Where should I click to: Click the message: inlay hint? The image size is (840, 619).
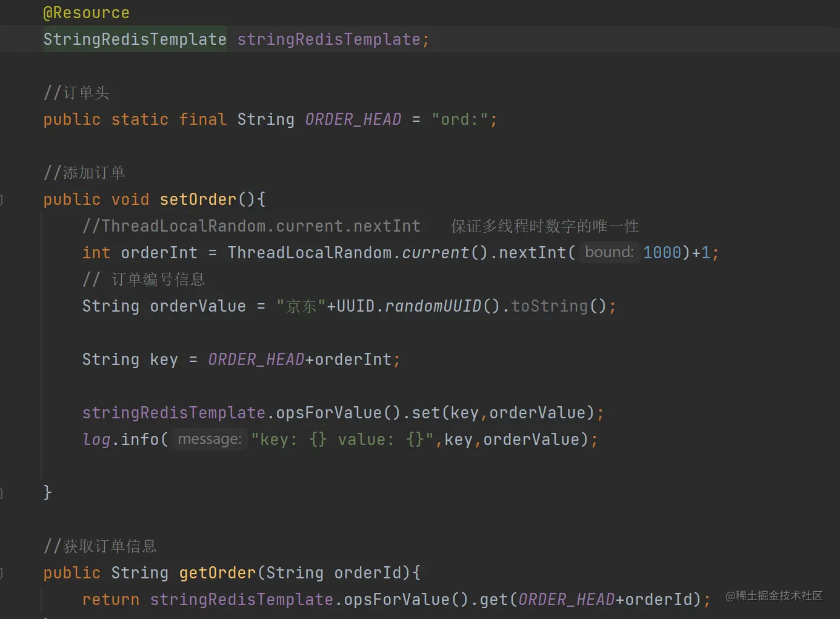click(208, 439)
